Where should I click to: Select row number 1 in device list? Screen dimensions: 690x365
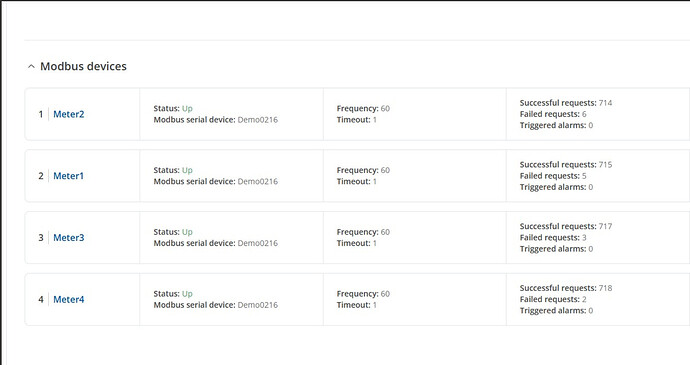(41, 114)
